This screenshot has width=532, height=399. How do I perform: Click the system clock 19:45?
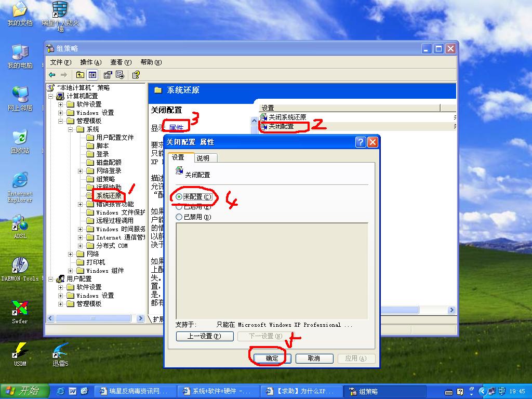518,391
